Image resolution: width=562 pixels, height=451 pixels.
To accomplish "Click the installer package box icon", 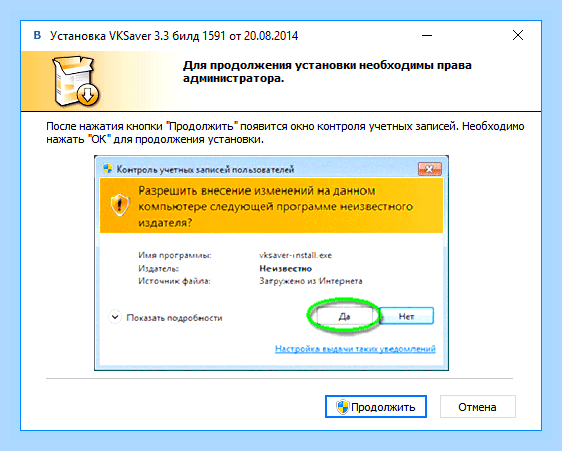I will [76, 81].
